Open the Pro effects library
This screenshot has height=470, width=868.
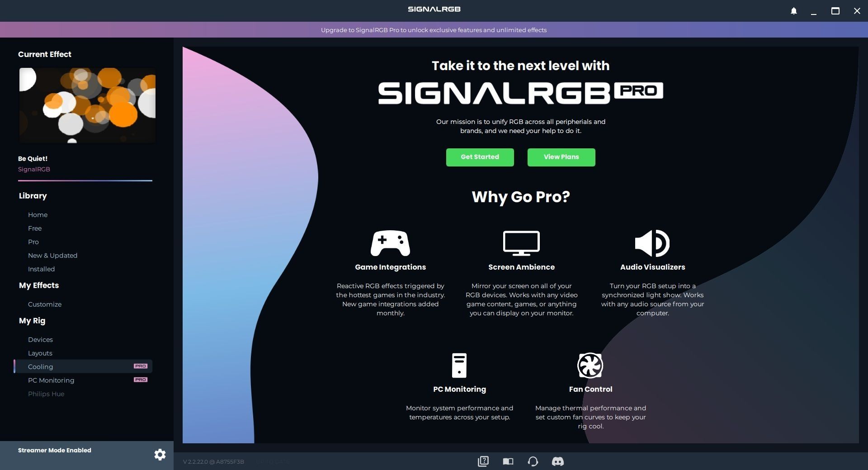tap(33, 242)
